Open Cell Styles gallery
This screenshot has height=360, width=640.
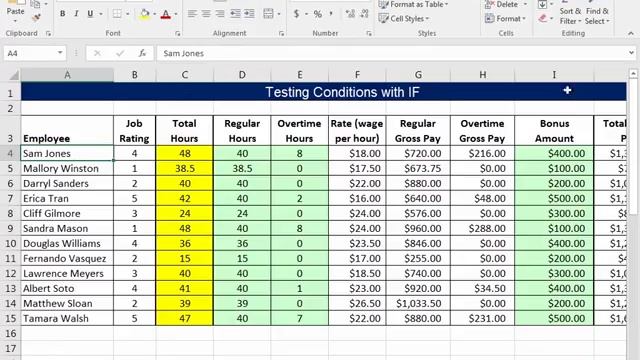[x=404, y=19]
